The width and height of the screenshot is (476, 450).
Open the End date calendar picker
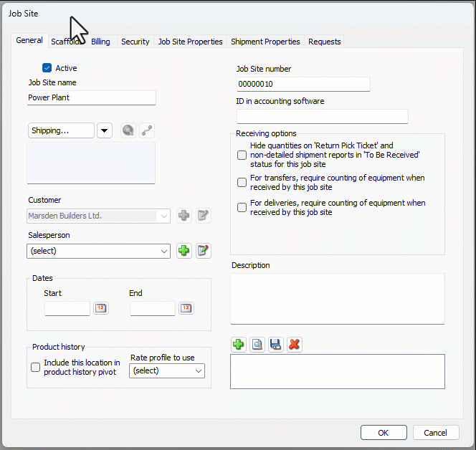[186, 308]
